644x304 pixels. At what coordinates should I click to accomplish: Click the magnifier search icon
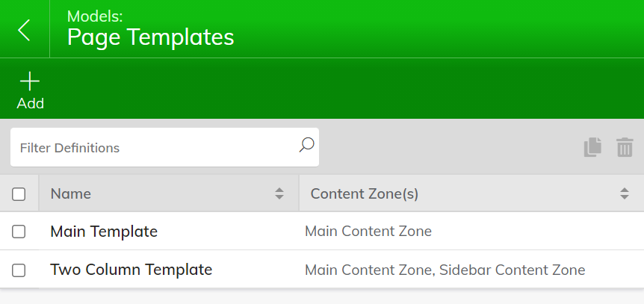(307, 145)
